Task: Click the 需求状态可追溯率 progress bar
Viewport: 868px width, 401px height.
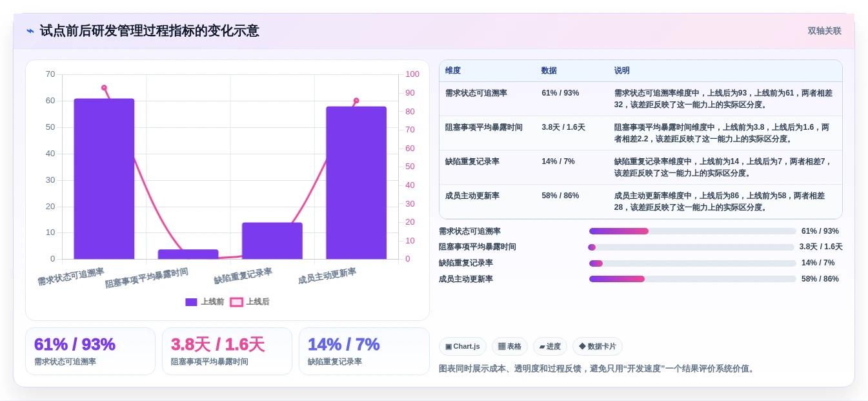Action: click(x=692, y=231)
